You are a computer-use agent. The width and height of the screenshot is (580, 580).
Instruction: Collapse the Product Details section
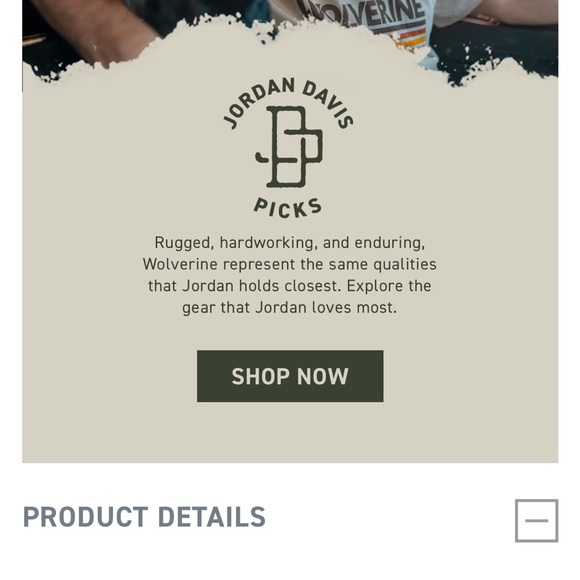[x=536, y=520]
